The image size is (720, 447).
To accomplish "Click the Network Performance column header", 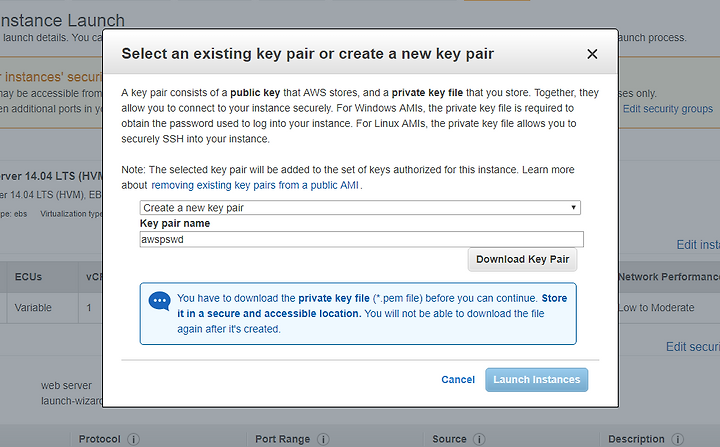I will 669,277.
